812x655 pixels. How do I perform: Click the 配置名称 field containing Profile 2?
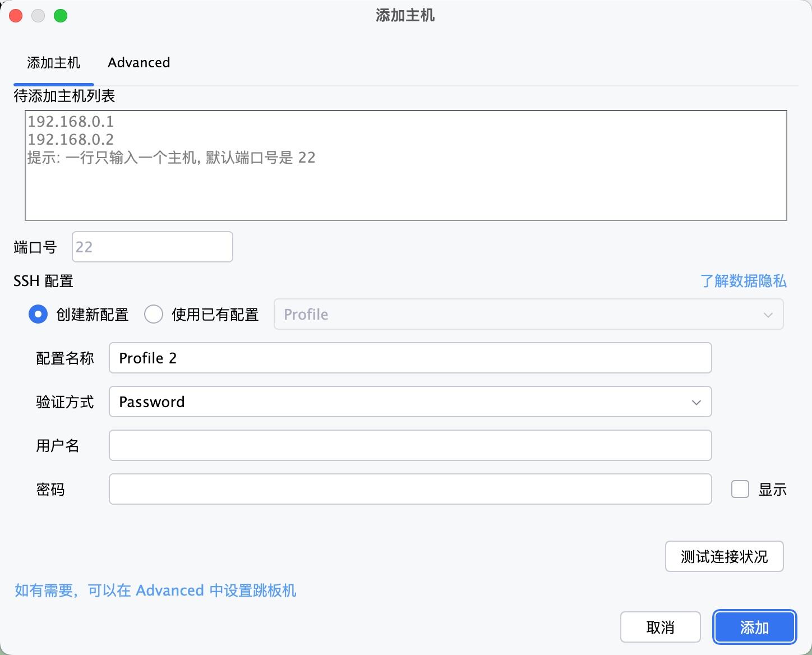(x=410, y=358)
